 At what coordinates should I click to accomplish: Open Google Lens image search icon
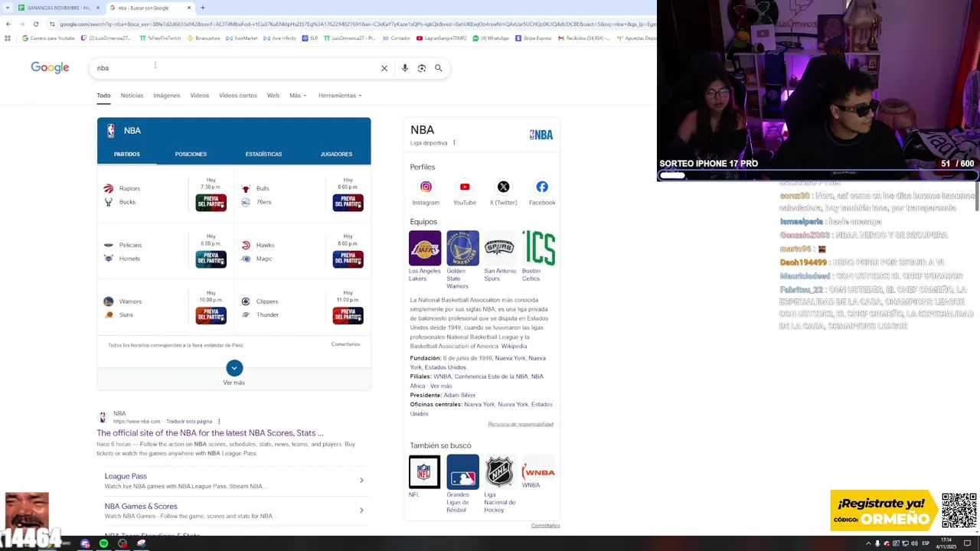(x=422, y=68)
